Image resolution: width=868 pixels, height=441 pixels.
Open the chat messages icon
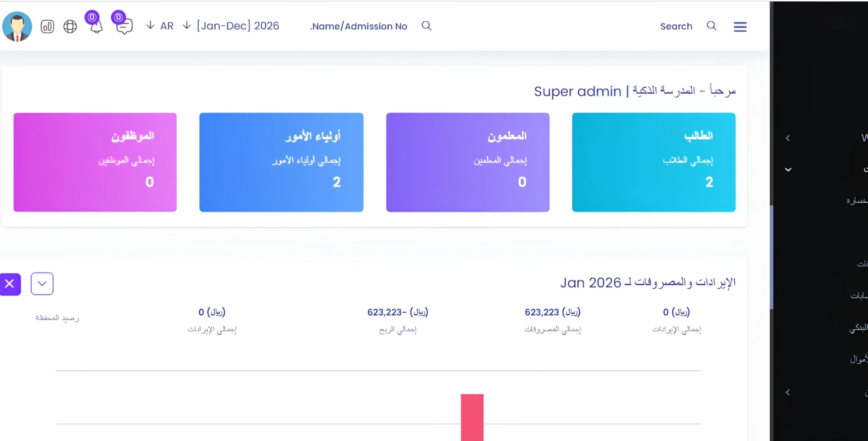124,27
